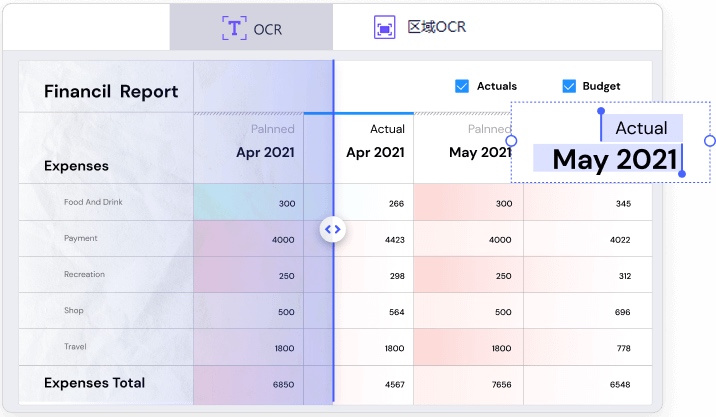716x417 pixels.
Task: Click the Food And Drink row label
Action: point(93,202)
